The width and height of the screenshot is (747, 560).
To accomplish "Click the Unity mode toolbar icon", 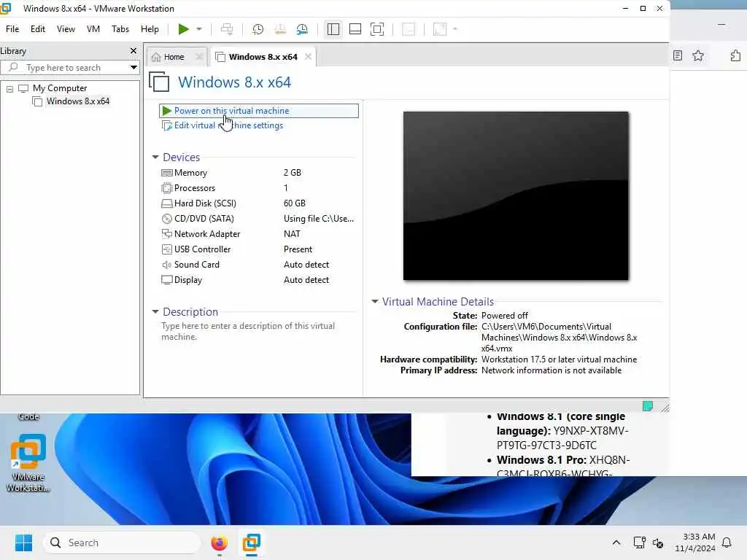I will [409, 29].
